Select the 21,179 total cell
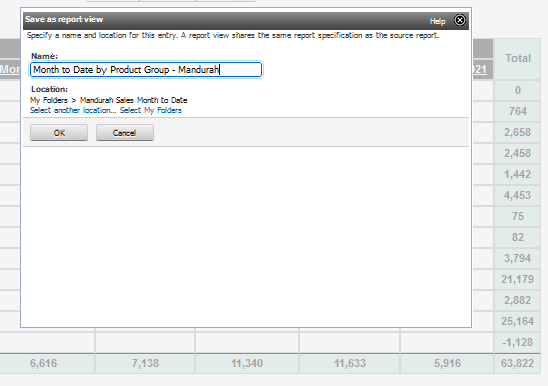This screenshot has width=548, height=386. pos(518,279)
